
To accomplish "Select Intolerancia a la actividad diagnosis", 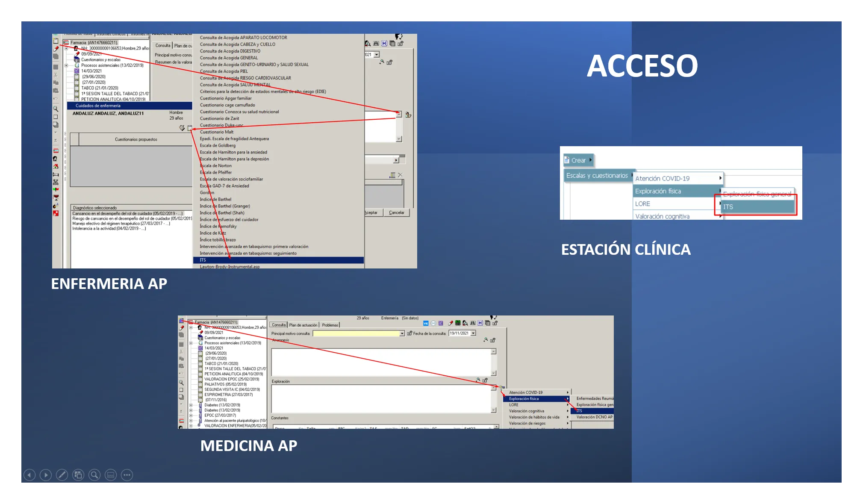I will (x=109, y=229).
